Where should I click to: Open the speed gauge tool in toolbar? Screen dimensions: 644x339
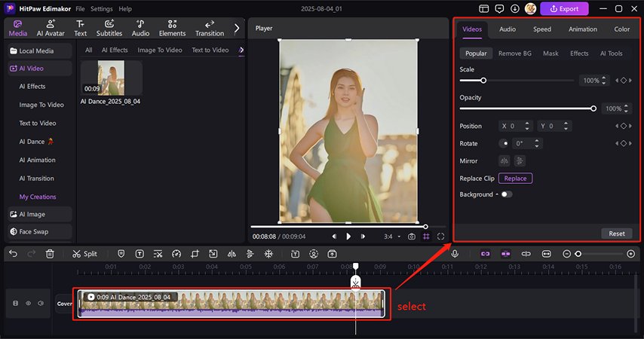click(176, 254)
